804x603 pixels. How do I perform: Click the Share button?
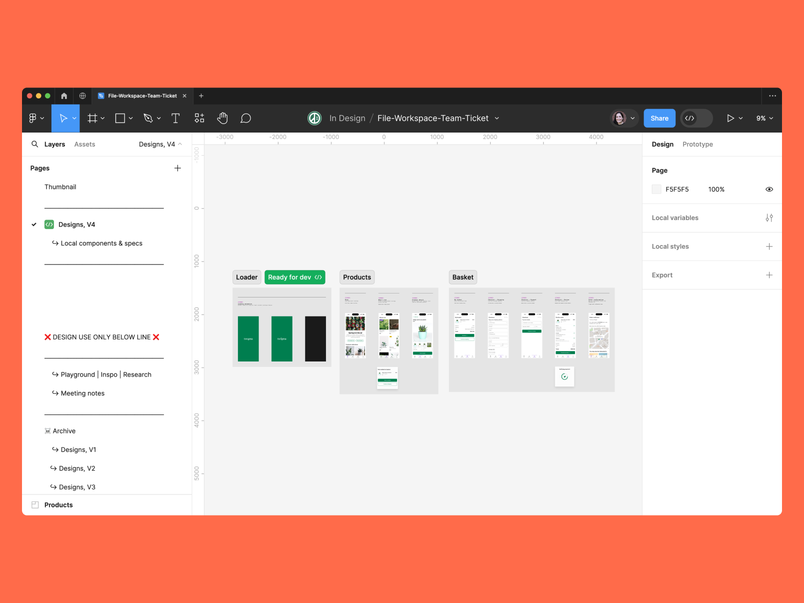coord(659,118)
